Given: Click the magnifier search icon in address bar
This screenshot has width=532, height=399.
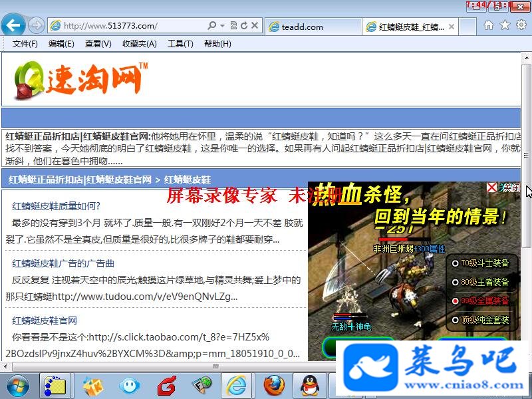Looking at the screenshot, I should click(x=212, y=25).
